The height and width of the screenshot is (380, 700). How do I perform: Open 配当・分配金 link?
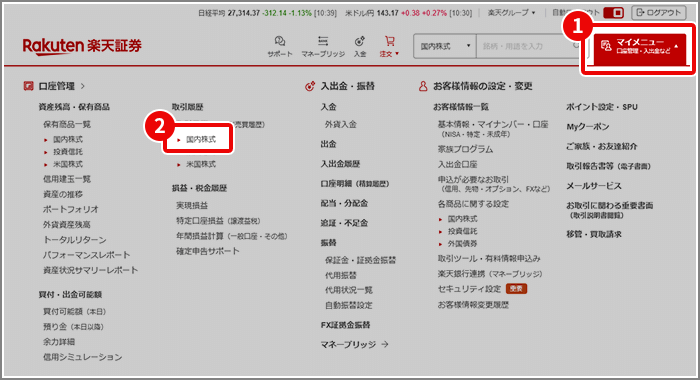[344, 203]
